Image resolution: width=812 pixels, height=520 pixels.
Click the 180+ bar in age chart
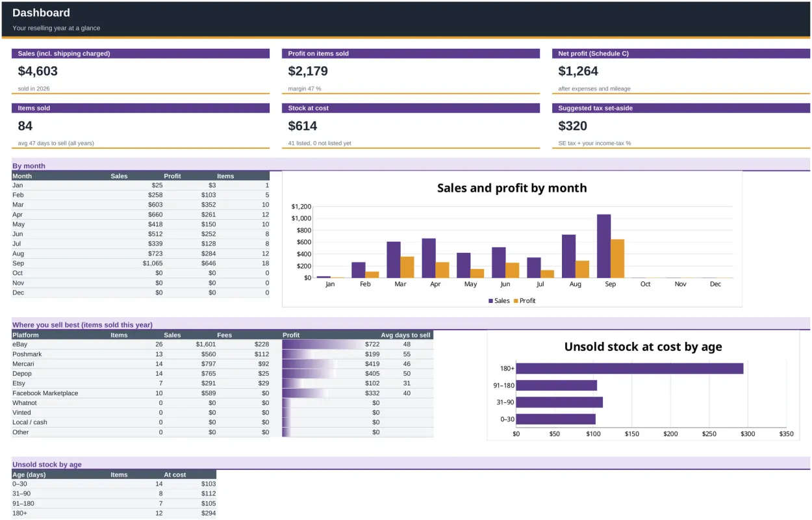pos(629,369)
